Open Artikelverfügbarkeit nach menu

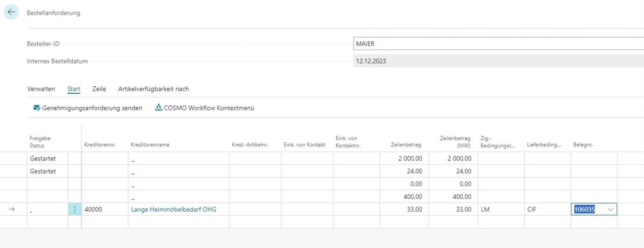153,89
